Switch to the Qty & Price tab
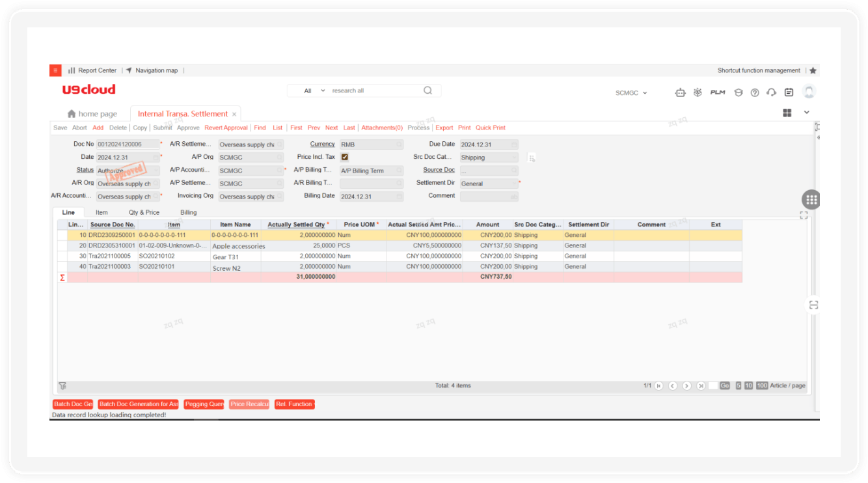 (144, 212)
